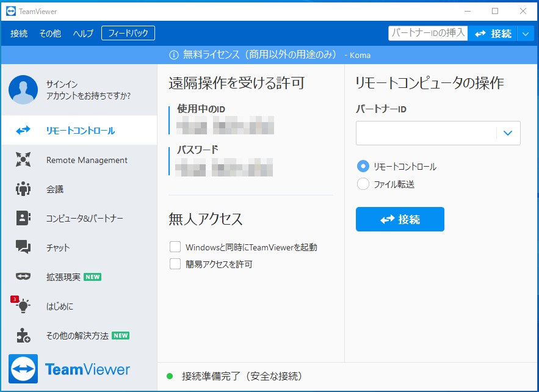Screen dimensions: 539x392
Task: Click the top-right 接続 button in header
Action: tap(493, 34)
